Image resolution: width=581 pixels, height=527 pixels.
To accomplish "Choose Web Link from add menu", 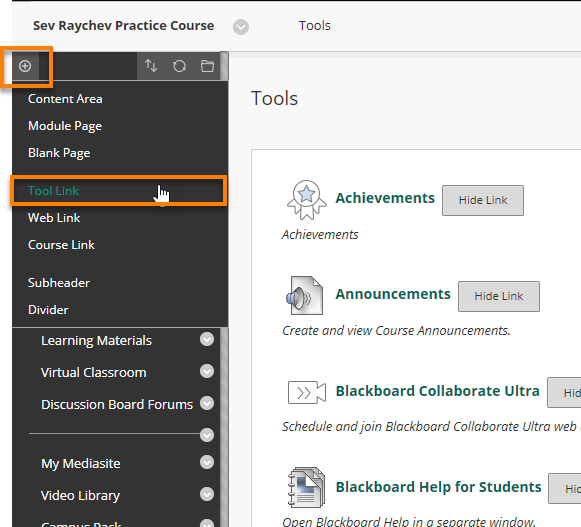I will (54, 218).
